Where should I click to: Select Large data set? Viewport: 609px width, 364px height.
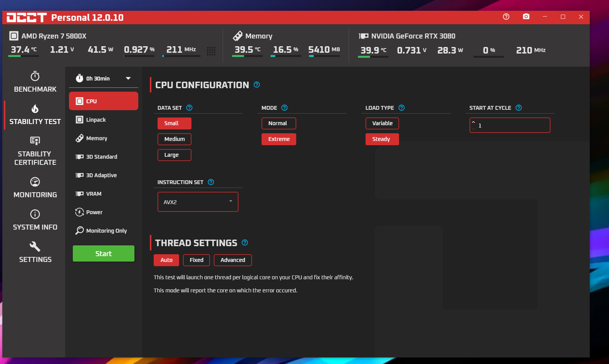[174, 155]
